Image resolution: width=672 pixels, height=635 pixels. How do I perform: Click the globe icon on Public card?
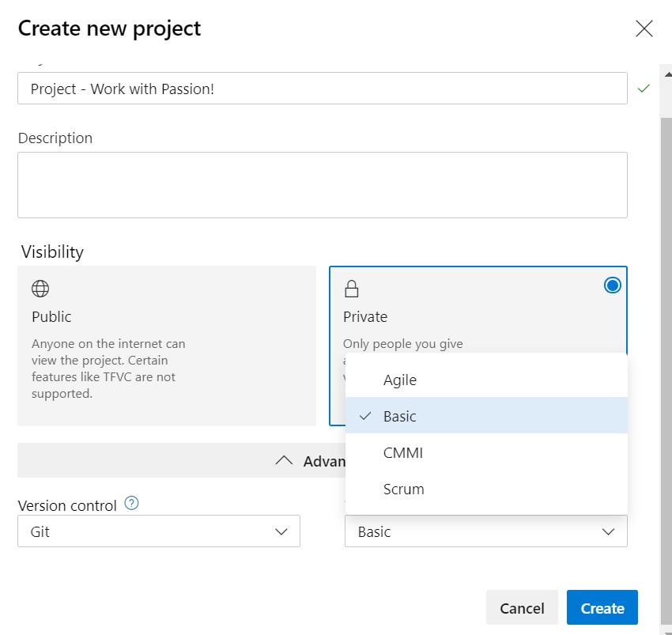[x=40, y=289]
